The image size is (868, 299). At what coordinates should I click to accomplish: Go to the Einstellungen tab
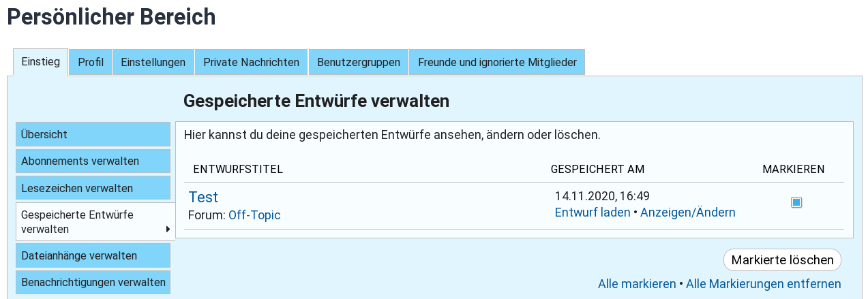click(153, 62)
